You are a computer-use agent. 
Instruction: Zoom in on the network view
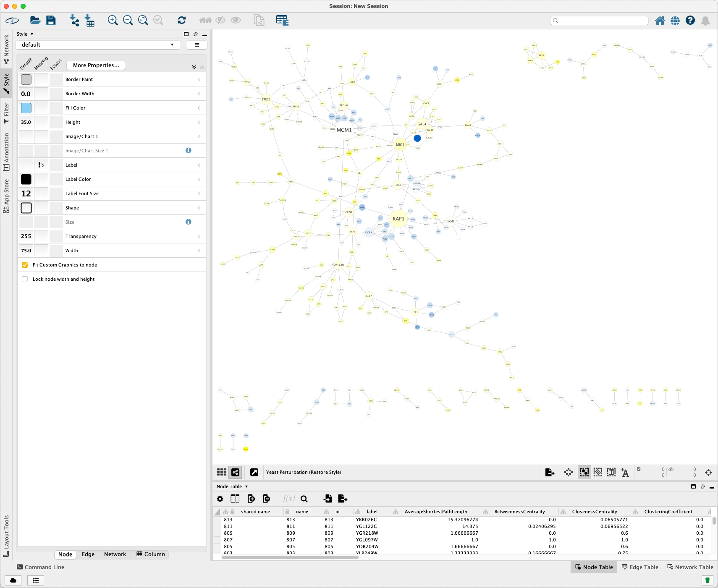113,20
